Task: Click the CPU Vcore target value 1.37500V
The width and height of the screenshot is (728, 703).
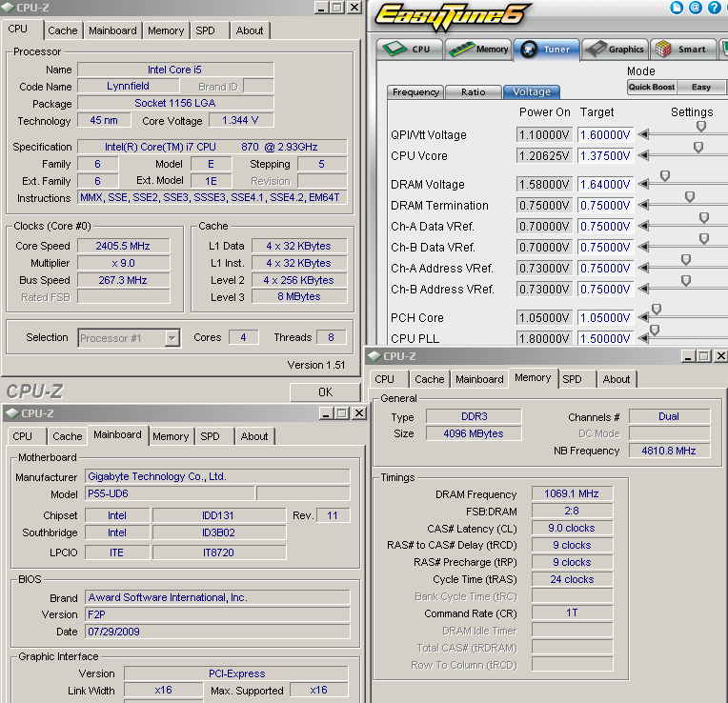Action: (605, 156)
